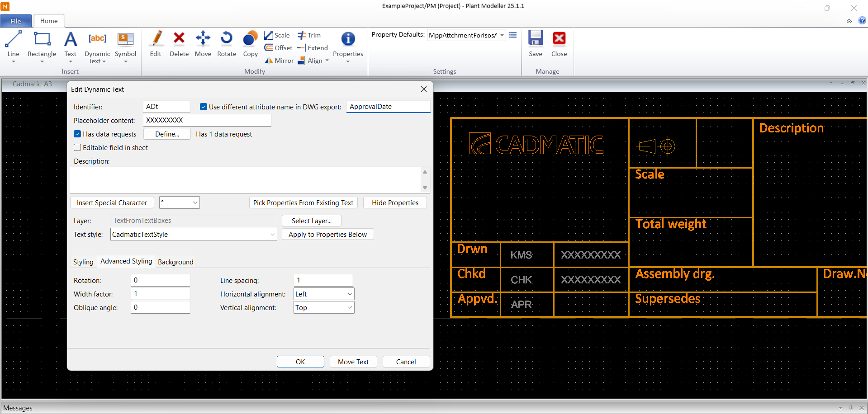Open the File menu
Screen dimensions: 868x414
click(x=16, y=21)
